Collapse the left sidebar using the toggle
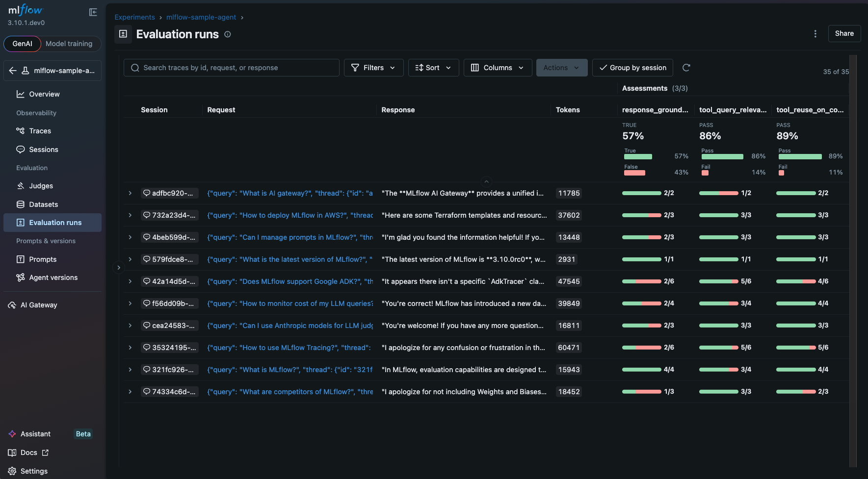 click(x=93, y=12)
